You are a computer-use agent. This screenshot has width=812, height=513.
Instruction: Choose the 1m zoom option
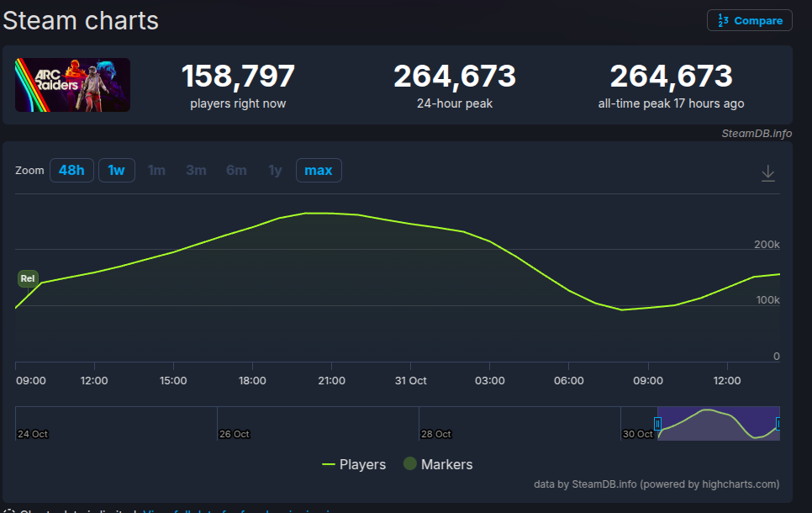pyautogui.click(x=156, y=171)
